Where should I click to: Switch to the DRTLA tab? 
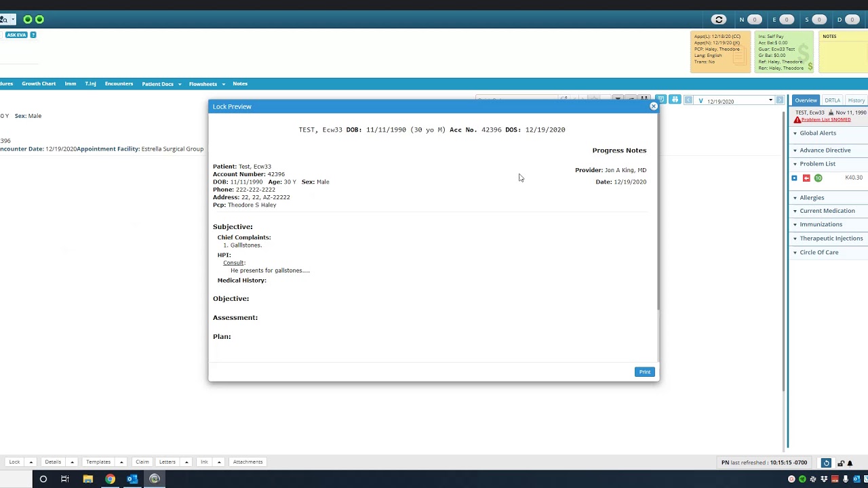pos(832,100)
